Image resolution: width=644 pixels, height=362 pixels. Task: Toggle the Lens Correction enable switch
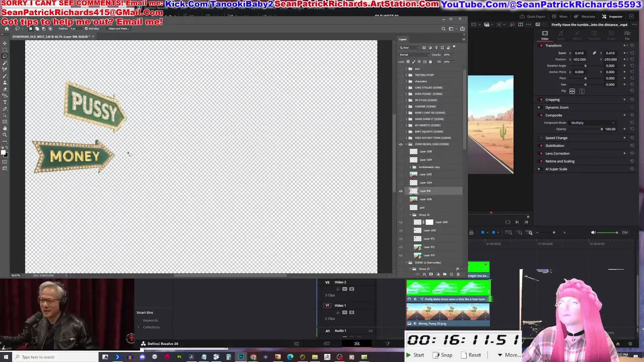point(541,153)
